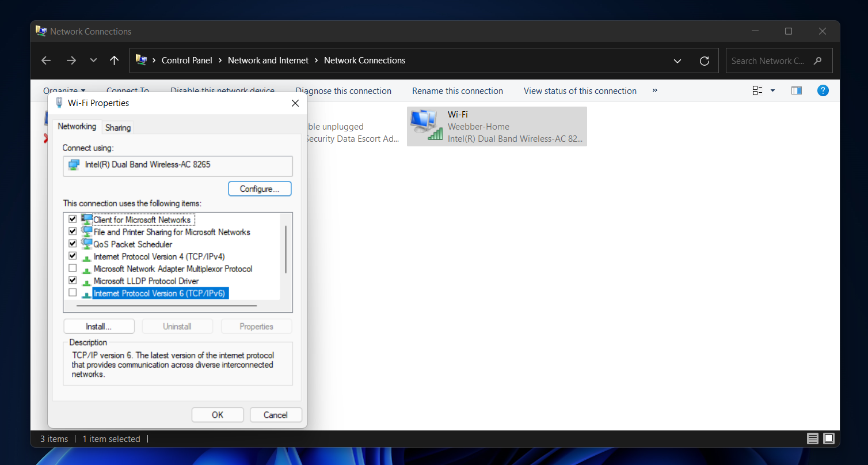Click the Install button

99,326
